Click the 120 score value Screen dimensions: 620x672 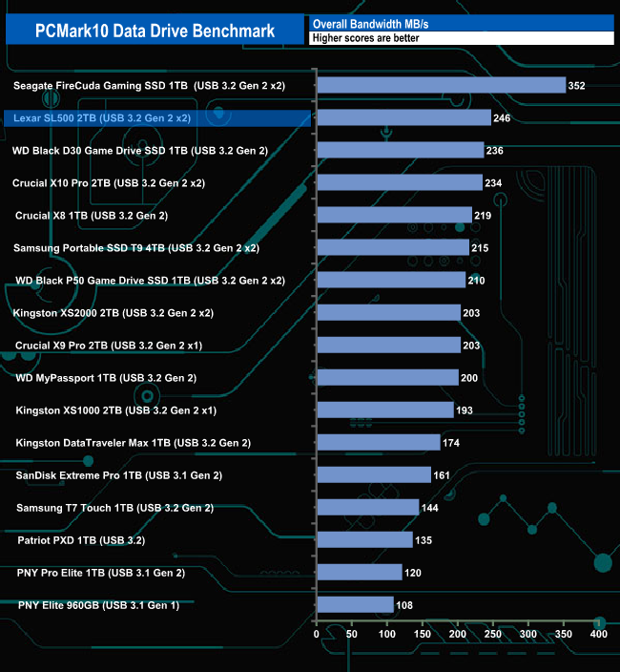413,573
